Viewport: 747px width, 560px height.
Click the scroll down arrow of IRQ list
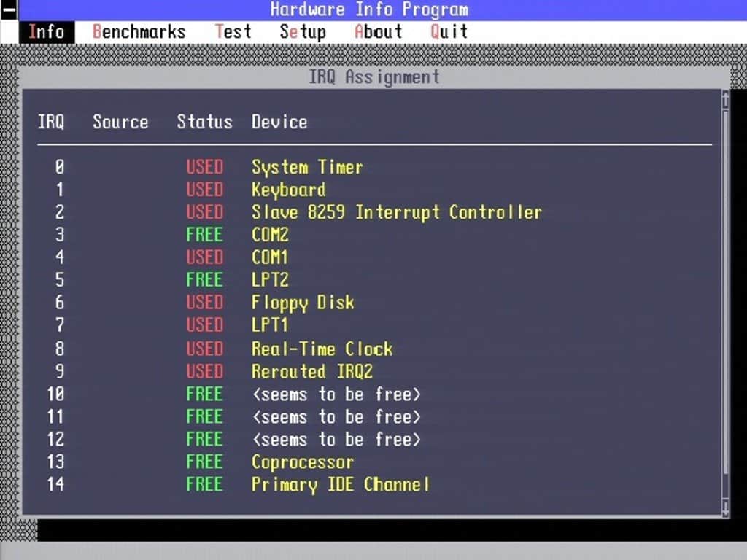pyautogui.click(x=725, y=507)
